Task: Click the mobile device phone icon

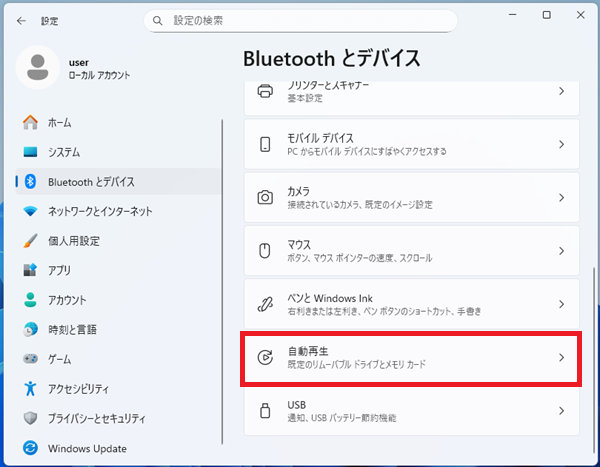Action: [265, 144]
